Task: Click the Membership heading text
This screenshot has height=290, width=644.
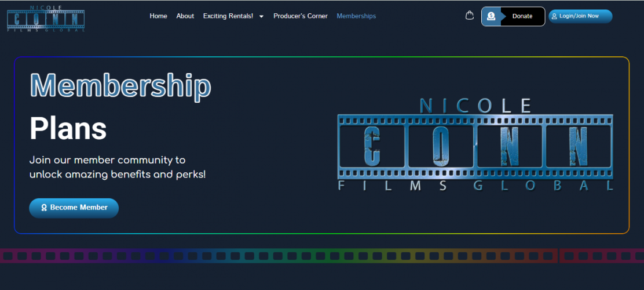Action: 120,86
